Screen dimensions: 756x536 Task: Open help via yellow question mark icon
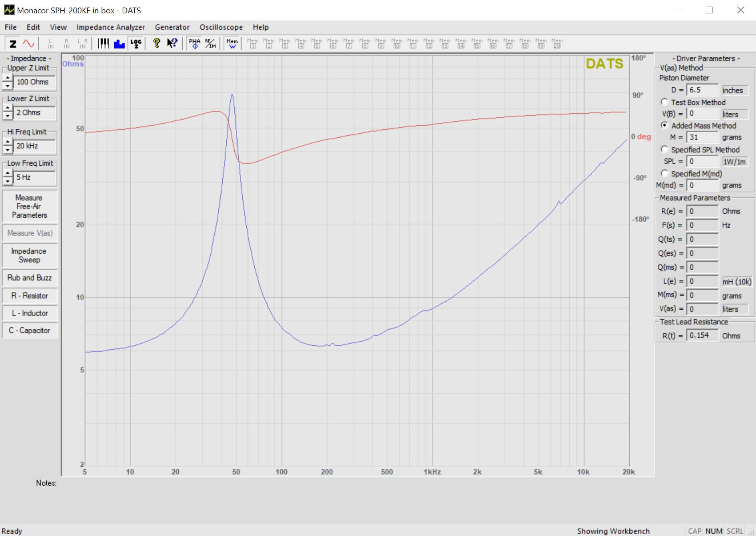point(157,44)
